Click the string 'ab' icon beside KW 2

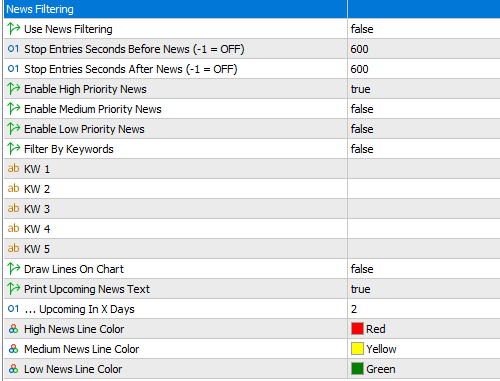pyautogui.click(x=13, y=188)
